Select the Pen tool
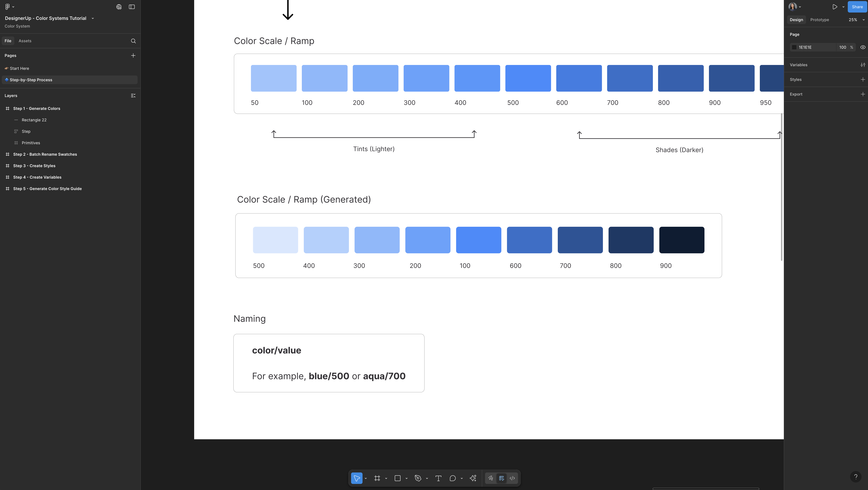This screenshot has height=490, width=868. coord(418,478)
